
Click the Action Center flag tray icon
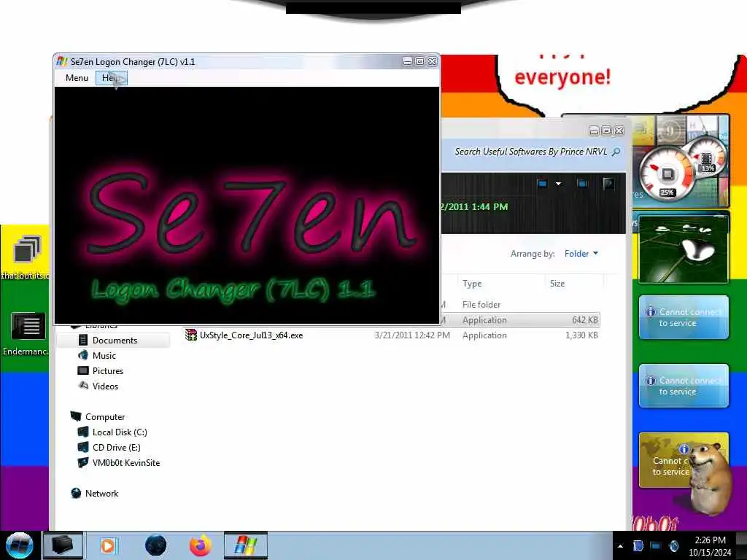tap(638, 545)
